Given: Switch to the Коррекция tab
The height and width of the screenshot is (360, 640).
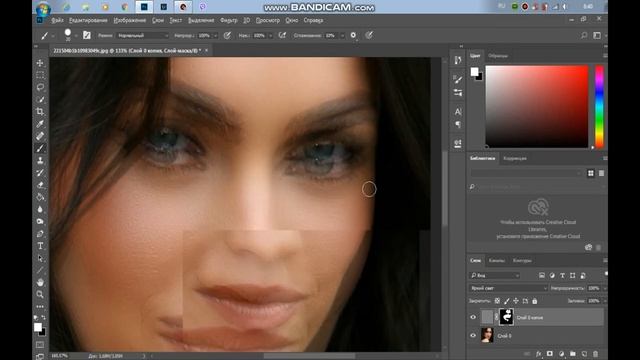Looking at the screenshot, I should (x=515, y=158).
